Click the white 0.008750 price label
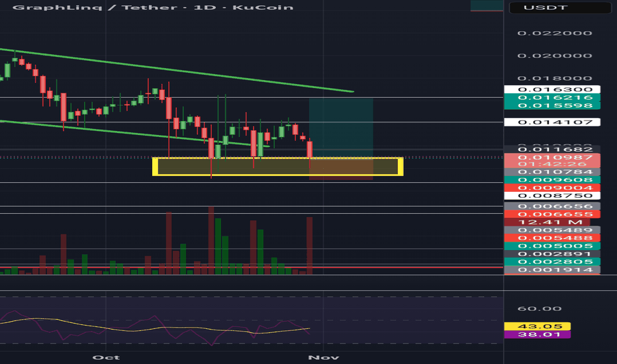 [552, 196]
